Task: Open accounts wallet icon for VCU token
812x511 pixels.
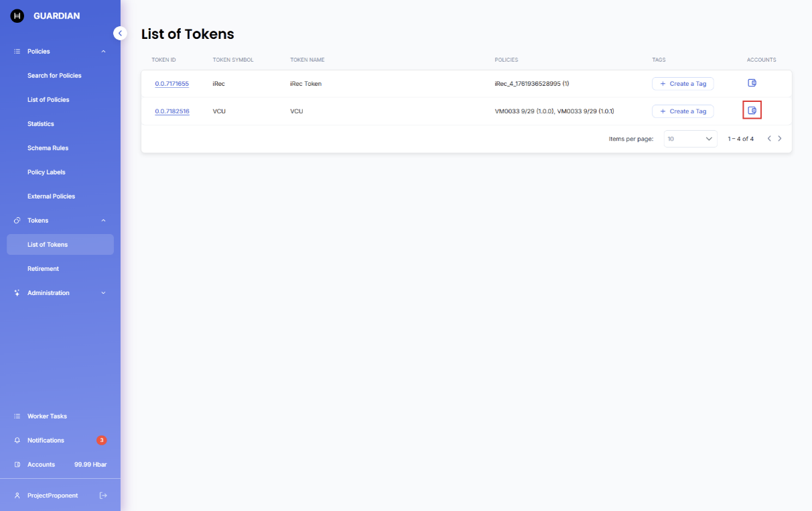Action: point(752,111)
